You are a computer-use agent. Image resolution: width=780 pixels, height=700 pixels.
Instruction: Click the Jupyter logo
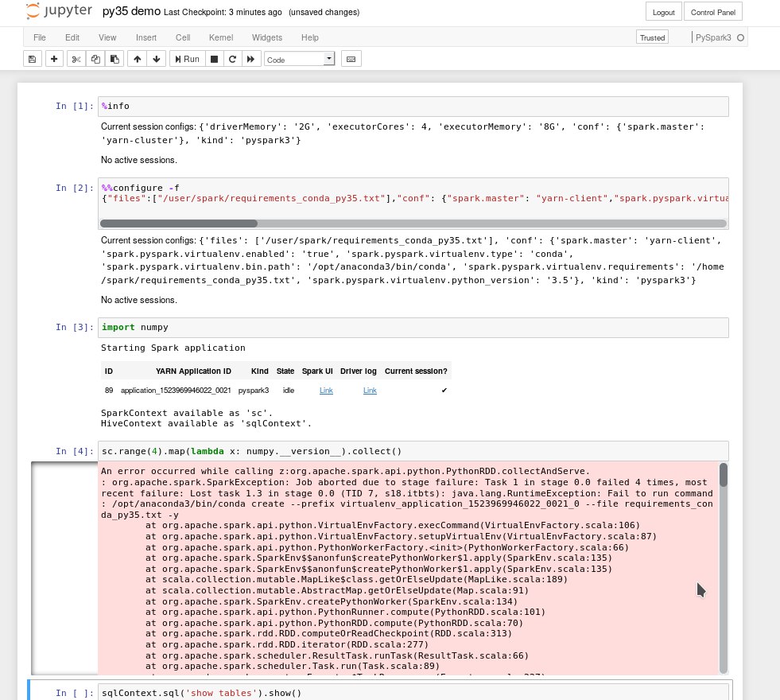click(x=59, y=11)
